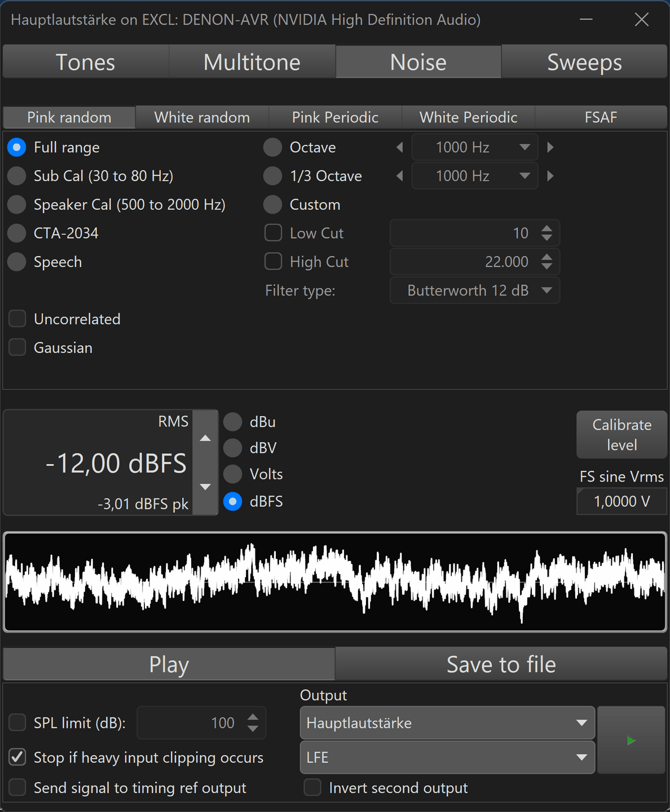
Task: Uncheck Stop if heavy input clipping occurs
Action: tap(17, 757)
